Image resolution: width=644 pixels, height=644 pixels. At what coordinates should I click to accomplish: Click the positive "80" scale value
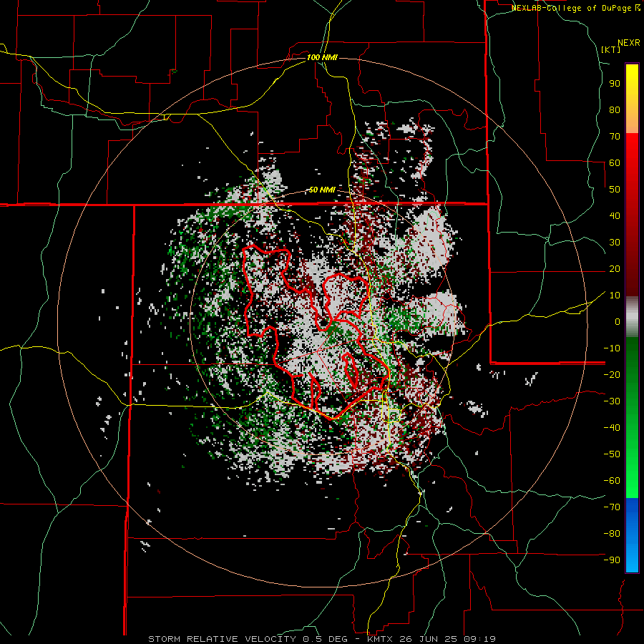point(615,110)
